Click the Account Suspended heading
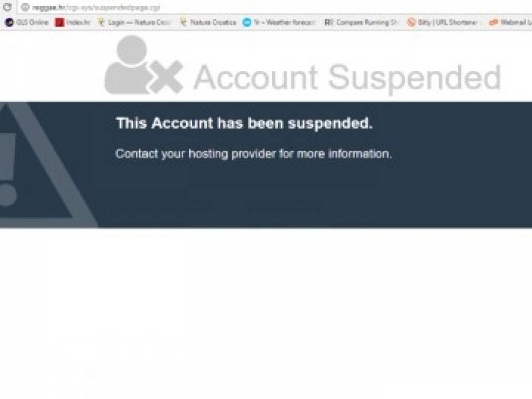This screenshot has width=532, height=399. (347, 77)
